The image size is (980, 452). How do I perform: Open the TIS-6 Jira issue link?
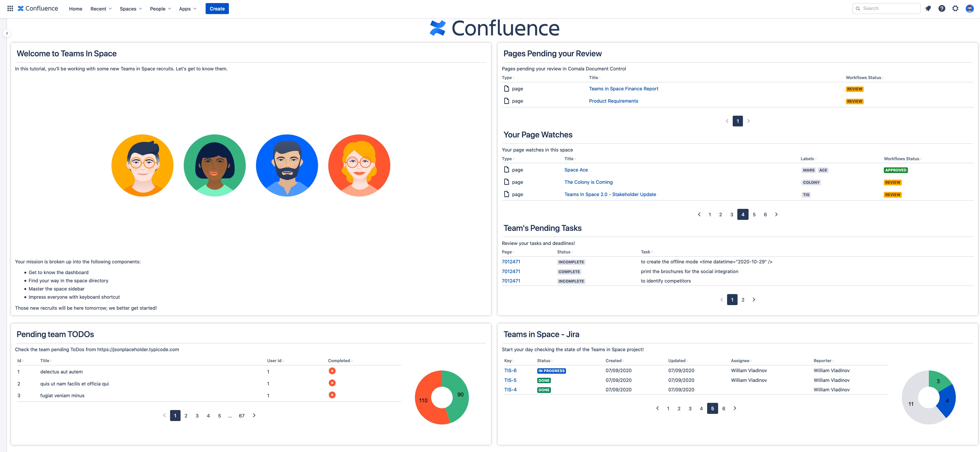click(510, 371)
